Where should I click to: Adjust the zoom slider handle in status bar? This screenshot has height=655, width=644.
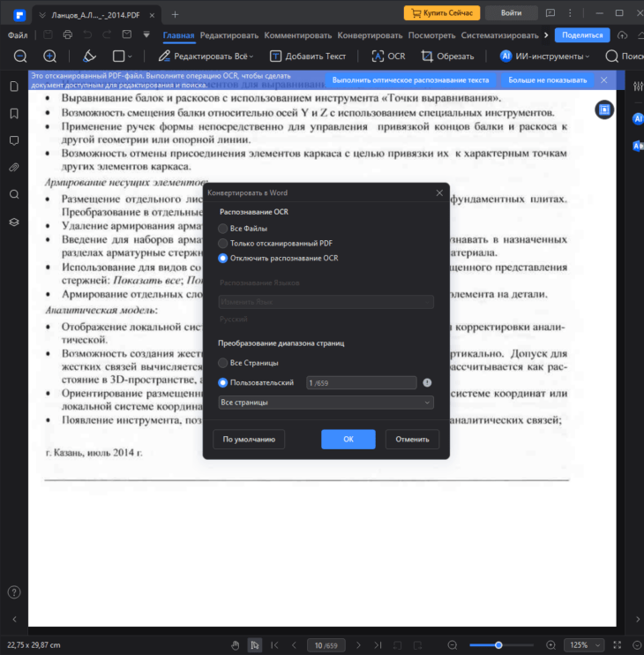tap(498, 645)
